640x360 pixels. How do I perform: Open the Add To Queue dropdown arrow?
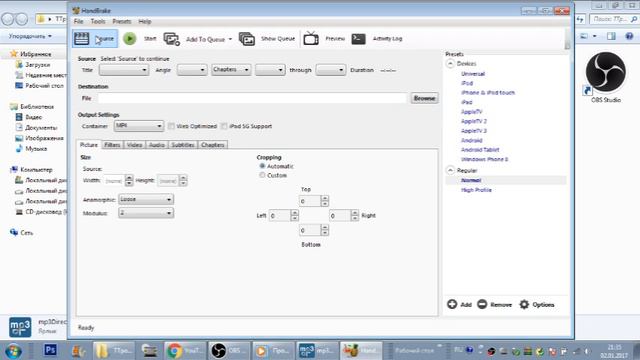[230, 39]
